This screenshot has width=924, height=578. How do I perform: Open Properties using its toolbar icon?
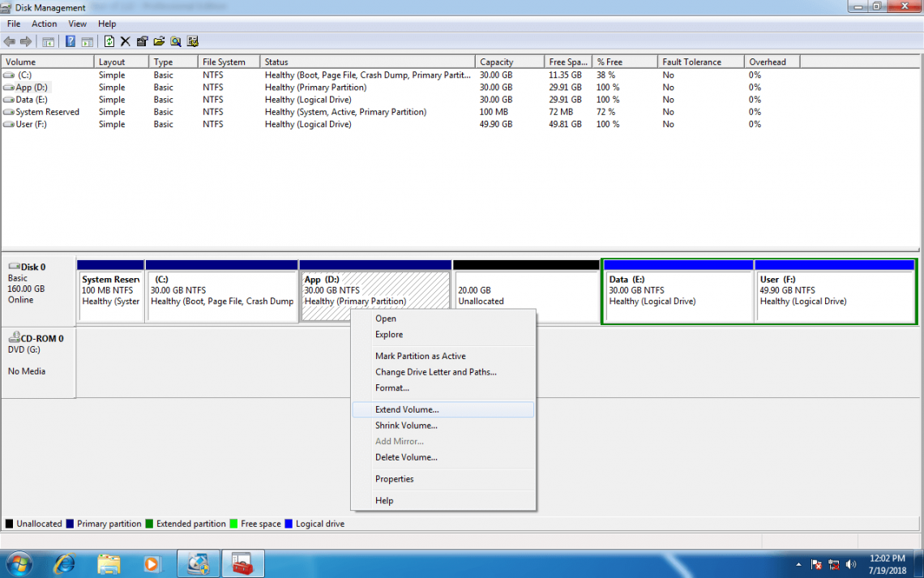(142, 41)
